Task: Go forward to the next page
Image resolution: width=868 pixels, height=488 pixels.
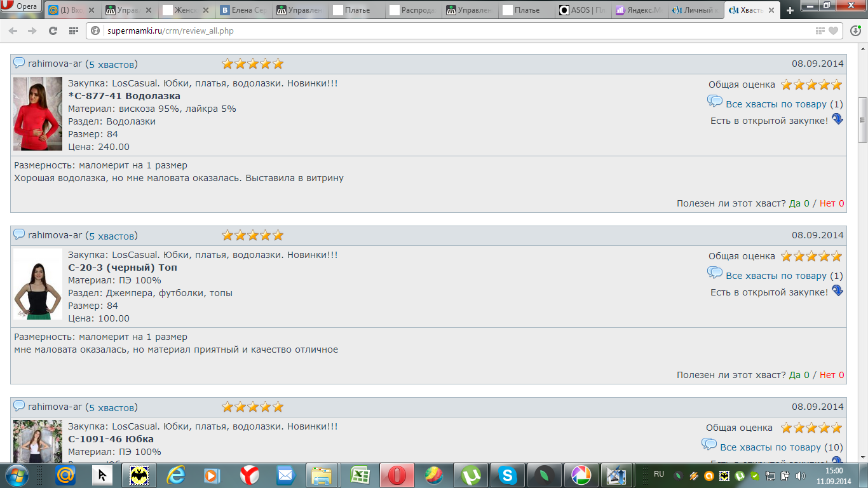Action: (32, 30)
